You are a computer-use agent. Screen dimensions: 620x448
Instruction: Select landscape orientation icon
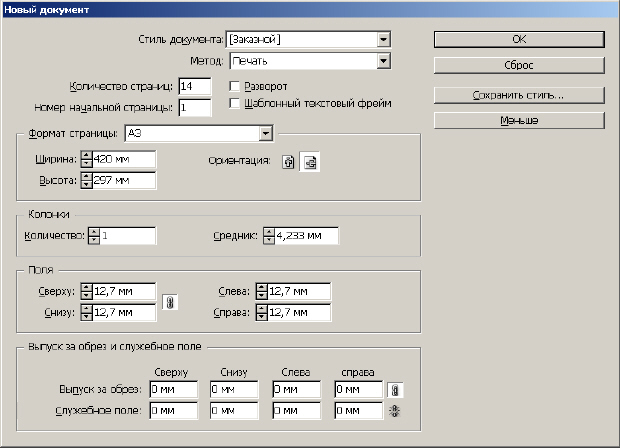pyautogui.click(x=310, y=162)
